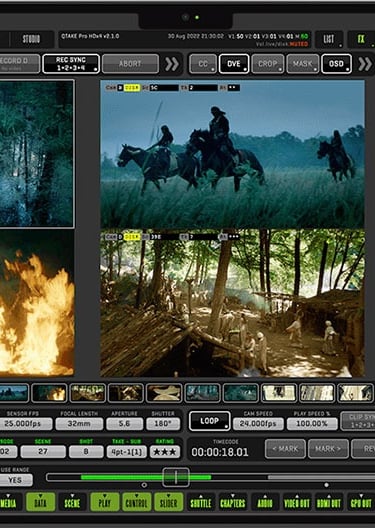Screen dimensions: 375x528
Task: Toggle REC SYNC 1+2+3+4
Action: (71, 64)
